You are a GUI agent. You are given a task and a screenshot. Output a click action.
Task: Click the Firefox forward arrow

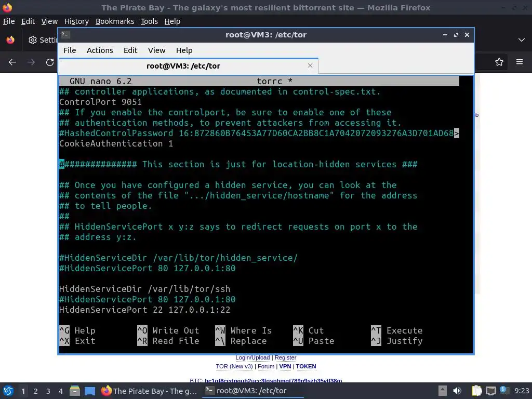[x=31, y=62]
